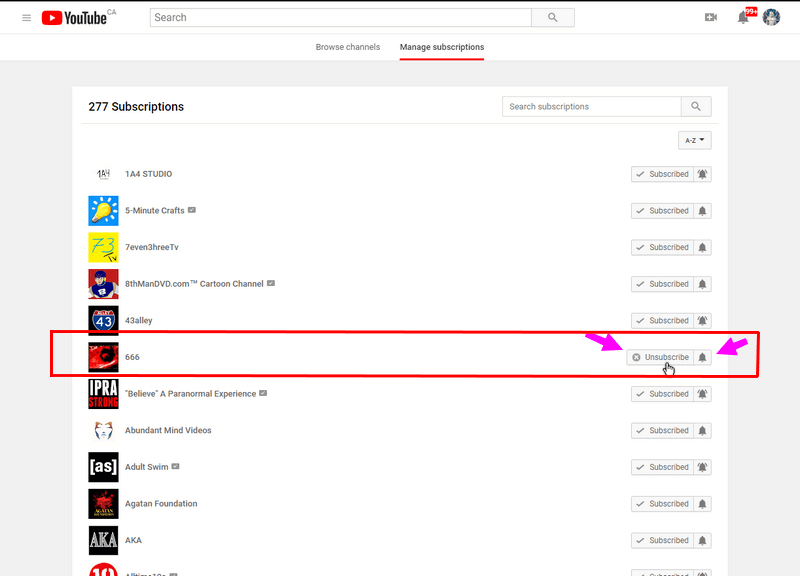Open 8thManDVD.com channel thumbnail
Viewport: 800px width, 576px height.
click(104, 284)
